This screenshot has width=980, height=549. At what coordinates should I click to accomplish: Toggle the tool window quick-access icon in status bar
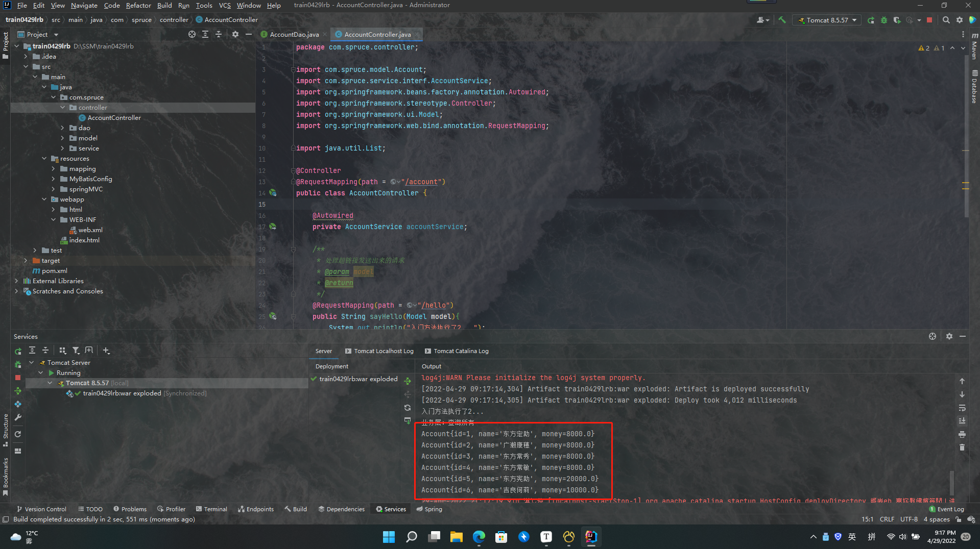pyautogui.click(x=6, y=519)
